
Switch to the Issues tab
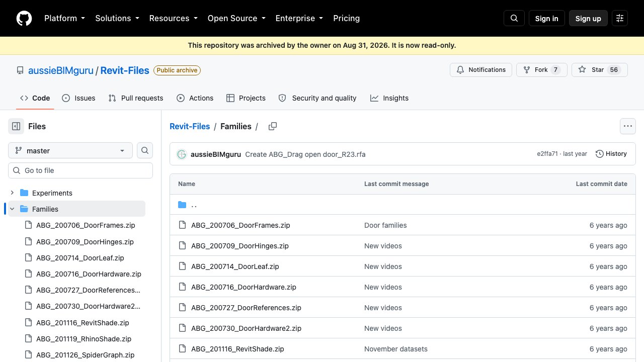coord(78,98)
